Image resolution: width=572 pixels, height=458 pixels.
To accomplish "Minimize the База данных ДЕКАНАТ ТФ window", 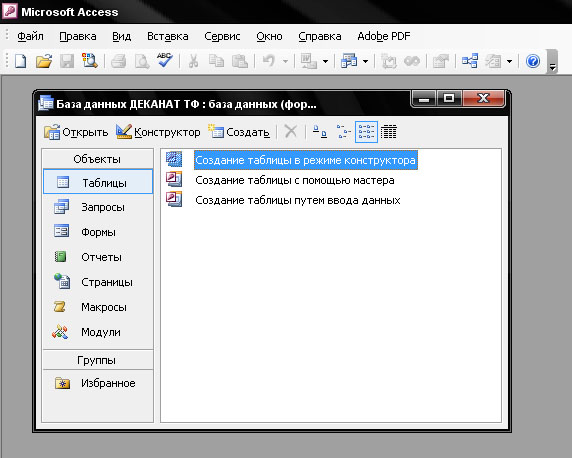I will point(424,99).
